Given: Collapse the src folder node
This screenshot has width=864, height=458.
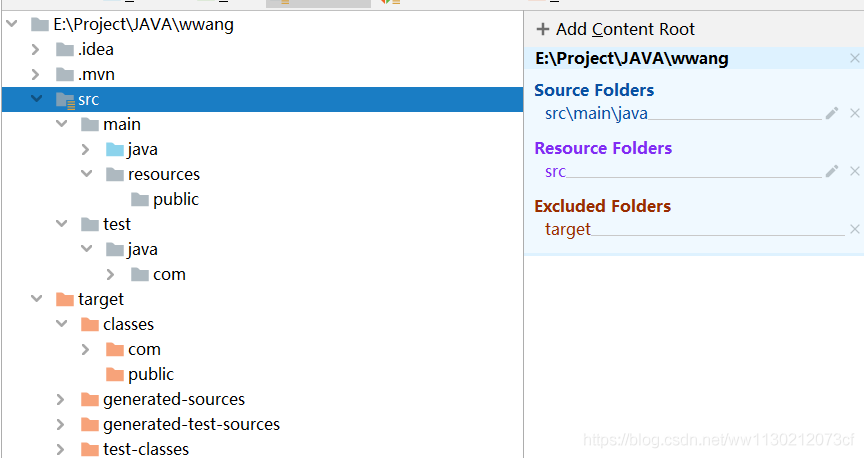Looking at the screenshot, I should tap(36, 99).
